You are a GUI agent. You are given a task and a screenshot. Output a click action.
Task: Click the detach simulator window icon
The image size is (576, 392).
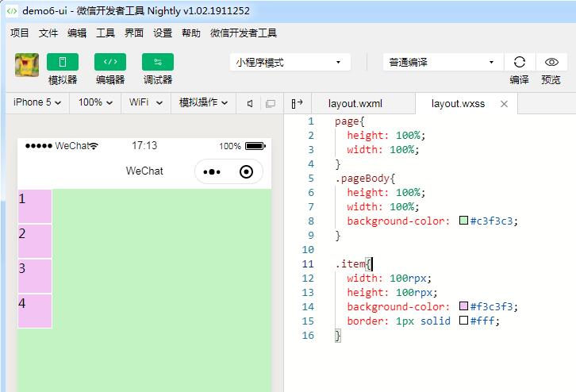tap(271, 104)
